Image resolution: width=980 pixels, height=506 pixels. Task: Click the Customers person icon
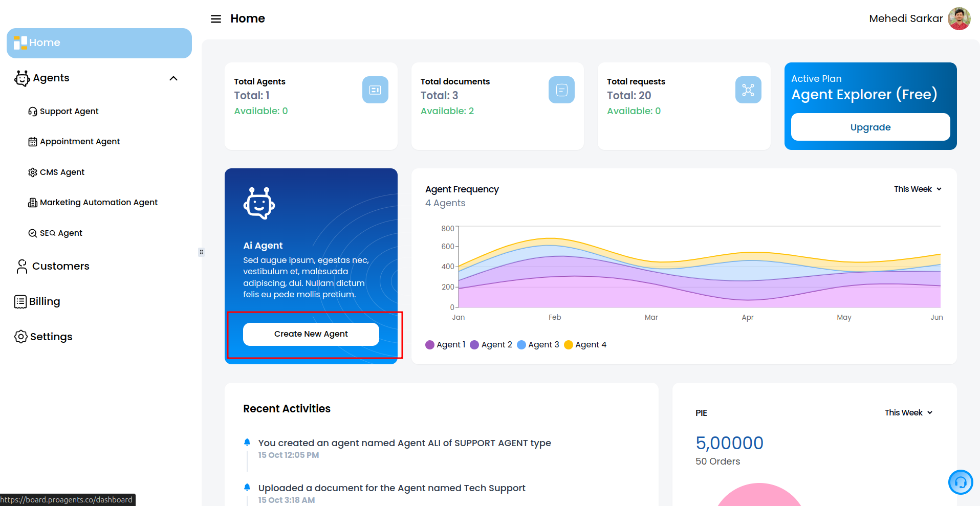[22, 266]
